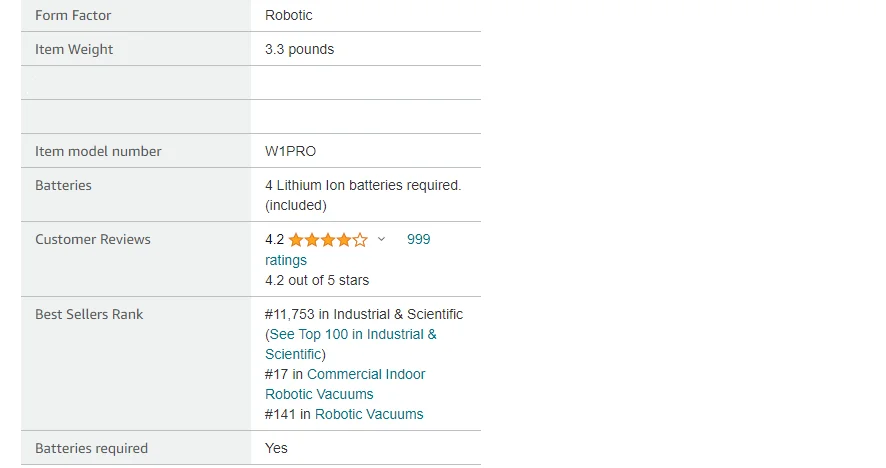Click the Form Factor row label
886x468 pixels.
pyautogui.click(x=72, y=15)
